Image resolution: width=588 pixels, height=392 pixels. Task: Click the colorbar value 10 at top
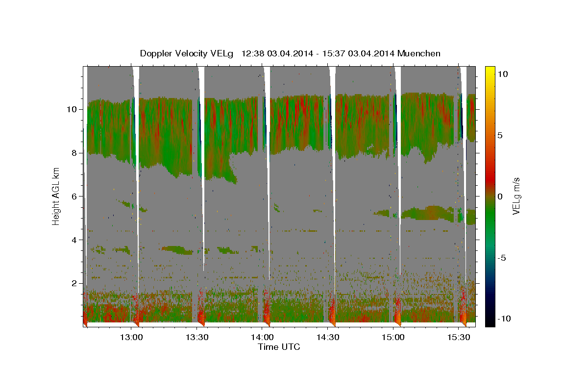503,74
